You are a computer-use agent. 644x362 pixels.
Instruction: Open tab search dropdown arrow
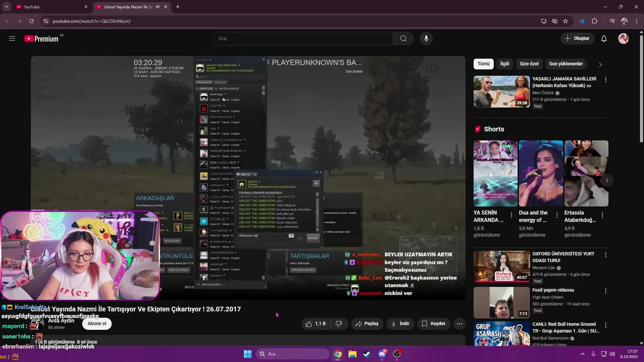(7, 7)
